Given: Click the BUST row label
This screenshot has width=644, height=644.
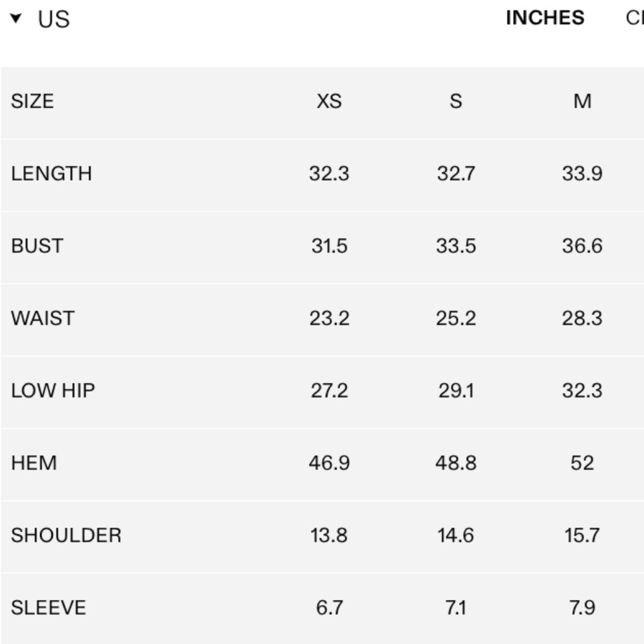Looking at the screenshot, I should click(37, 246).
